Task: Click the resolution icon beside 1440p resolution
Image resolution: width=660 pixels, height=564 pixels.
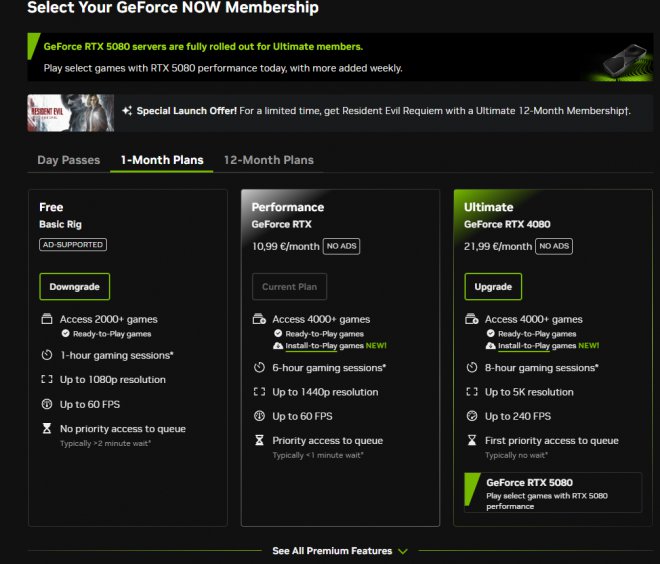Action: pyautogui.click(x=259, y=392)
